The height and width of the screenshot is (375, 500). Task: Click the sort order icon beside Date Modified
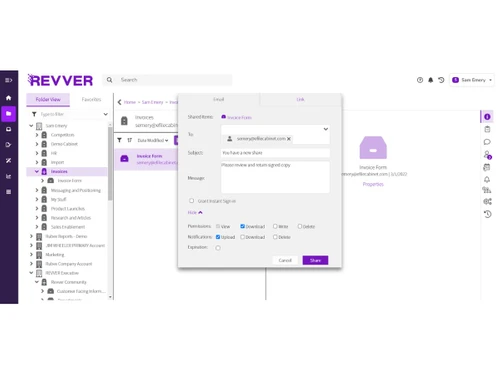(x=130, y=140)
